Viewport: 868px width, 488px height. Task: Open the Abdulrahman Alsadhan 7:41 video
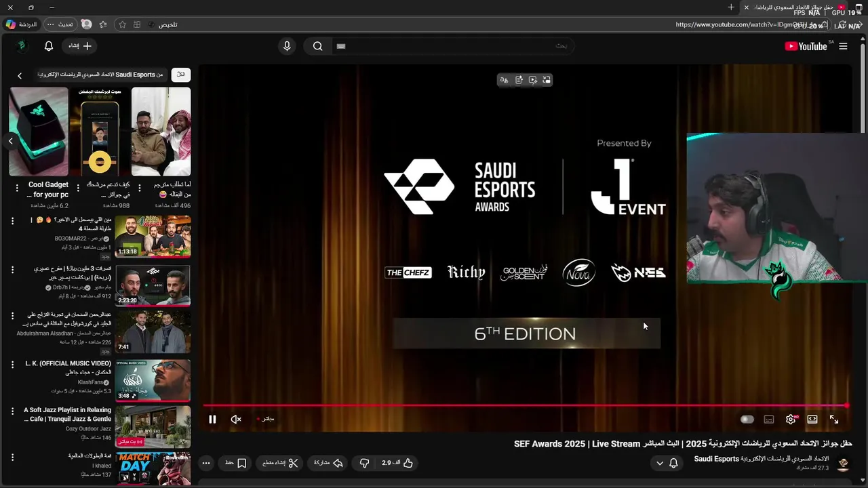tap(153, 332)
